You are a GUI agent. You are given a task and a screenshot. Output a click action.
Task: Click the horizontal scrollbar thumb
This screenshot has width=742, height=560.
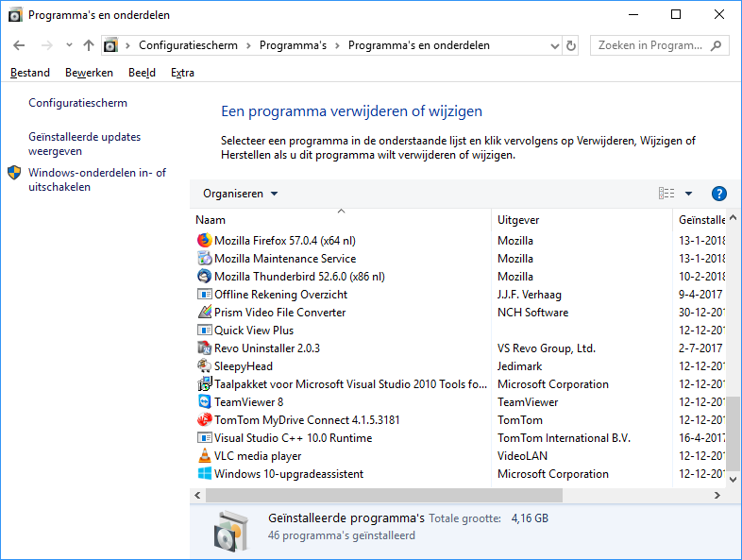coord(384,495)
